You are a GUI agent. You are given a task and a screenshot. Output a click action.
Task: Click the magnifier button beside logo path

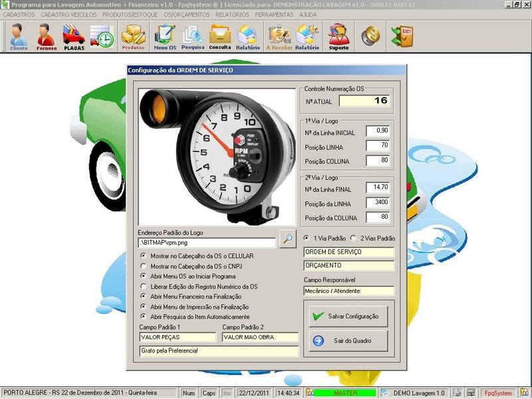pos(287,238)
